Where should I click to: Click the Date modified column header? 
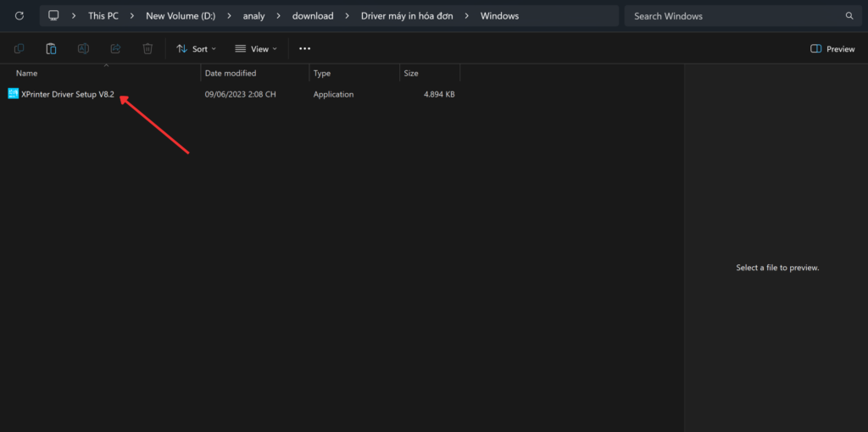[x=230, y=74]
